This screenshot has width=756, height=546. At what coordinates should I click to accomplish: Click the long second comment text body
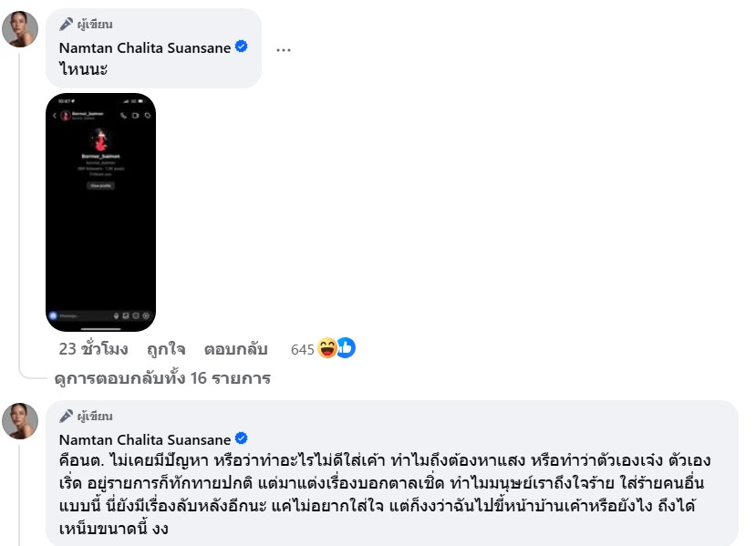(384, 494)
